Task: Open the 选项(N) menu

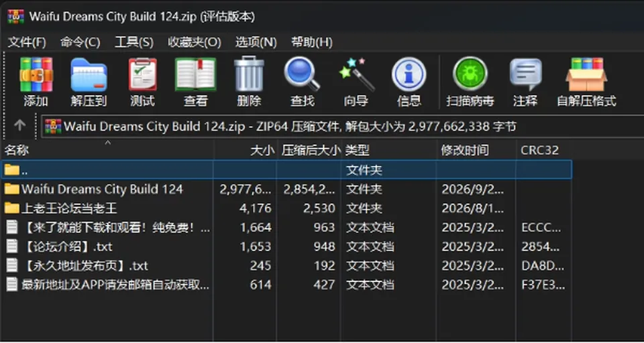Action: [256, 42]
